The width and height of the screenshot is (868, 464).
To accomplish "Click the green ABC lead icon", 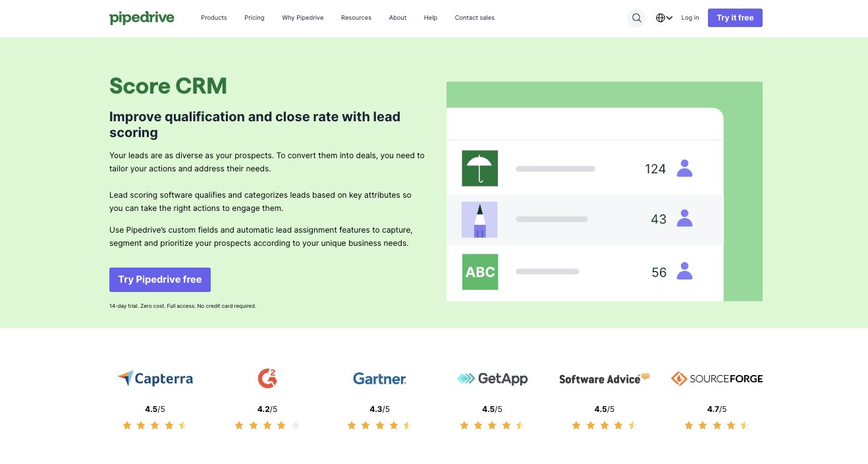I will point(480,272).
